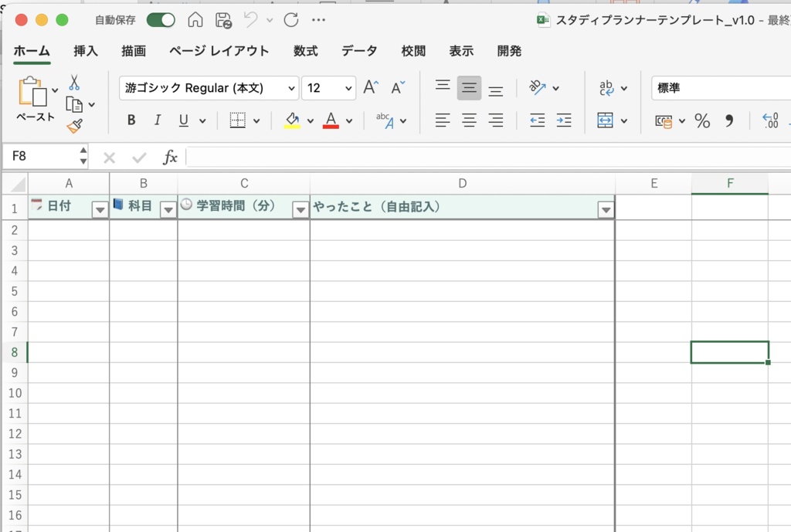Switch to the データ ribbon tab
The image size is (791, 532).
point(358,51)
